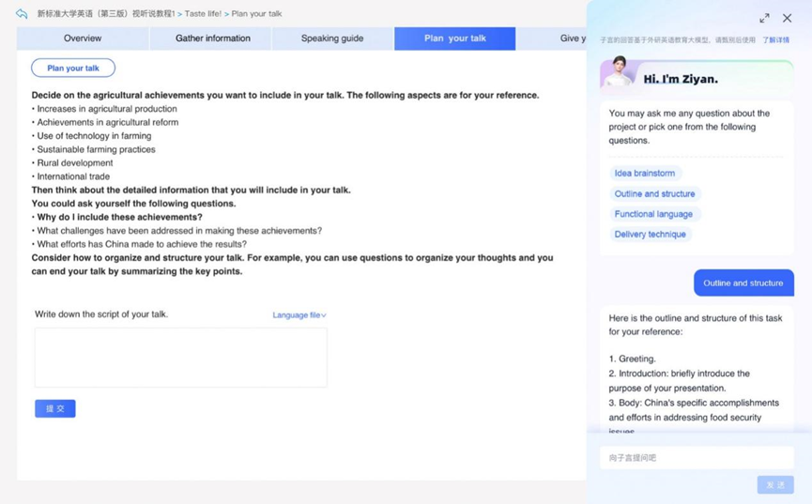Choose the Idea brainstorm suggestion
This screenshot has height=504, width=812.
(x=645, y=174)
